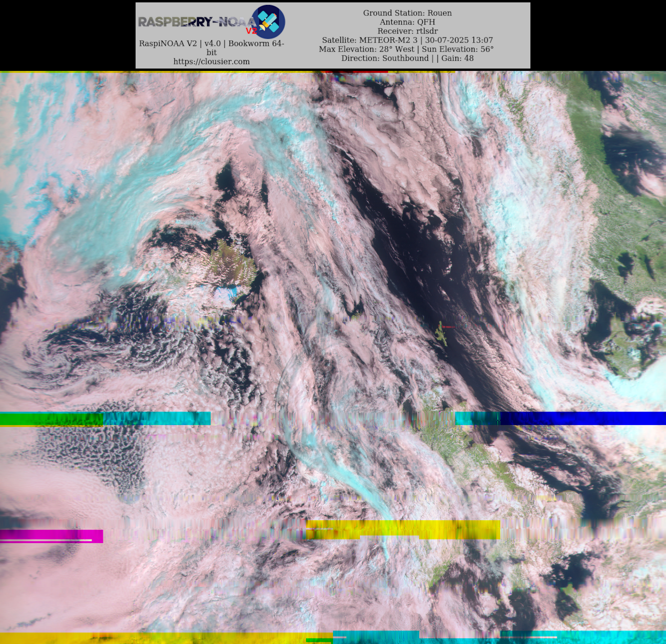Click the satellite weather image
This screenshot has height=644, width=666.
pyautogui.click(x=333, y=357)
